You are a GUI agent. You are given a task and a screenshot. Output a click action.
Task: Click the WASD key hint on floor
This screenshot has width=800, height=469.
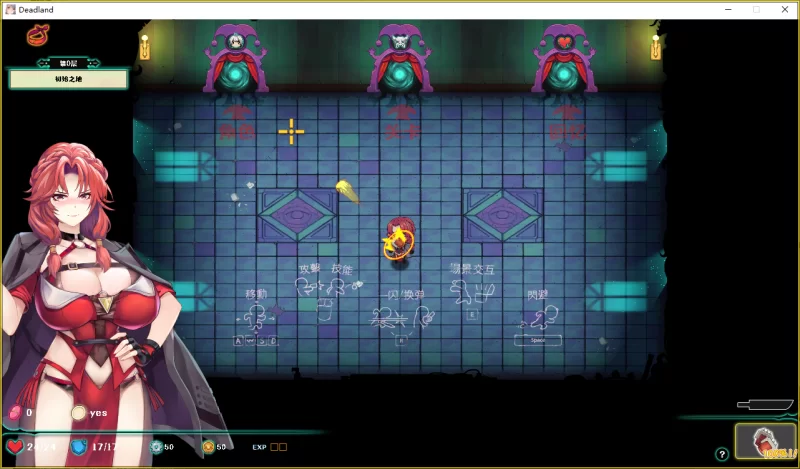256,341
